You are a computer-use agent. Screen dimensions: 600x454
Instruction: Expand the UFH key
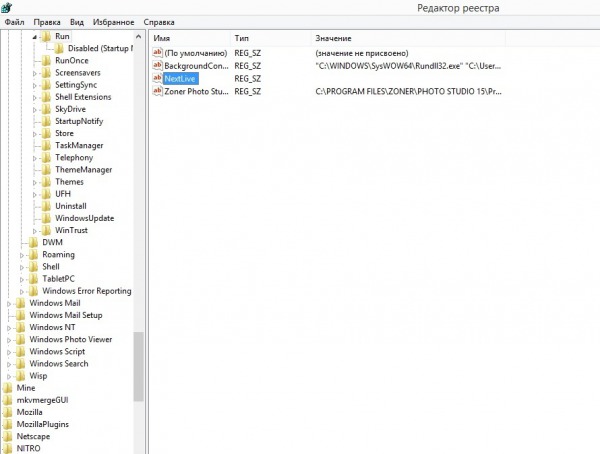[x=34, y=194]
